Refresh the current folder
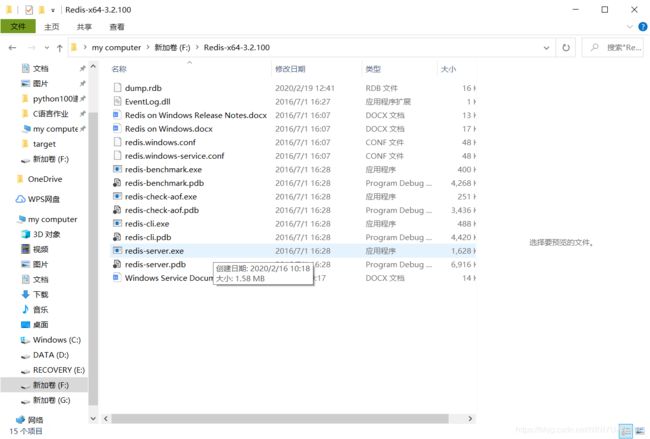The height and width of the screenshot is (439, 650). tap(566, 48)
